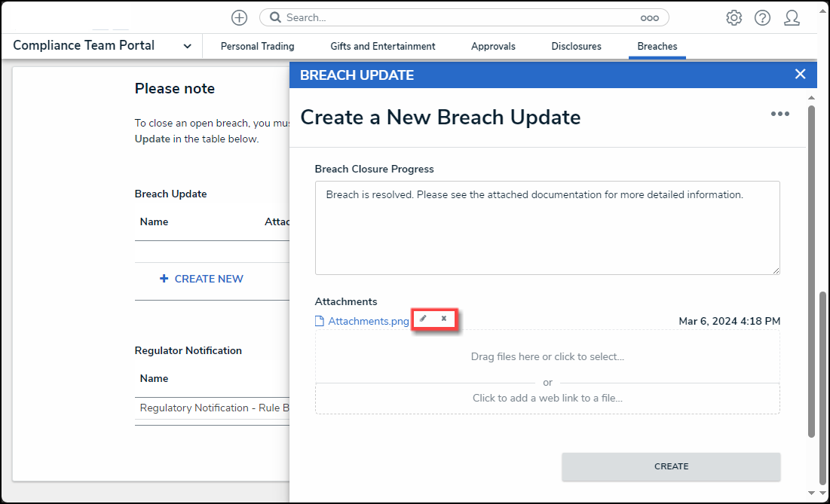830x504 pixels.
Task: Open the user profile icon
Action: coord(792,18)
